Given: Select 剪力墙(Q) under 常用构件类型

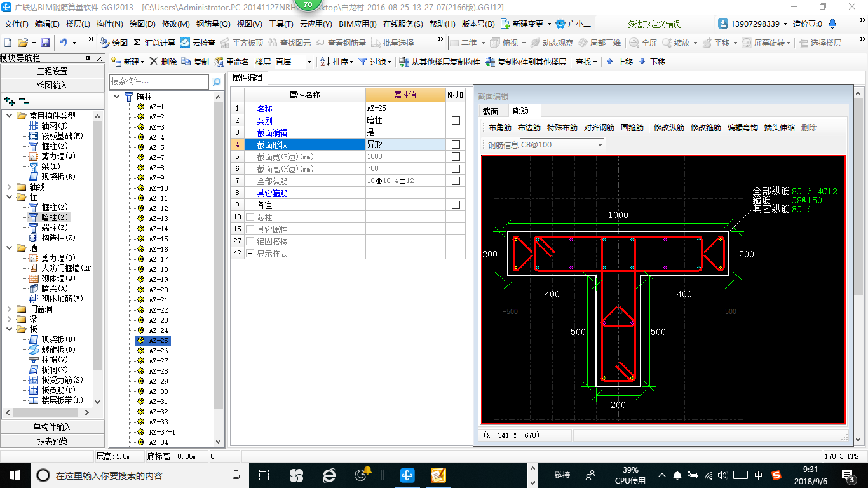Looking at the screenshot, I should click(53, 156).
